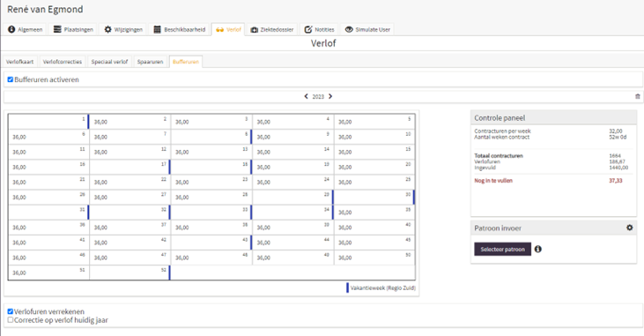Screen dimensions: 644x336
Task: Open Patroon invoer gear settings
Action: pyautogui.click(x=630, y=228)
